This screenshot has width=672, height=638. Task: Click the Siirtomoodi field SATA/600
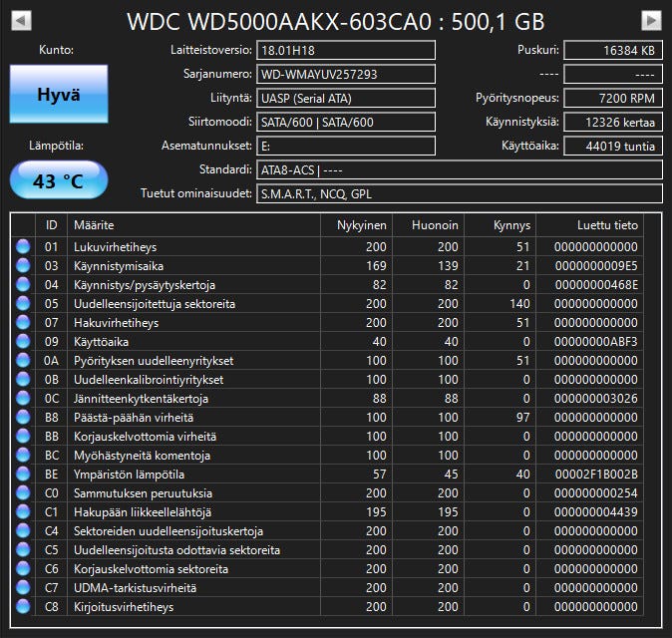coord(346,122)
